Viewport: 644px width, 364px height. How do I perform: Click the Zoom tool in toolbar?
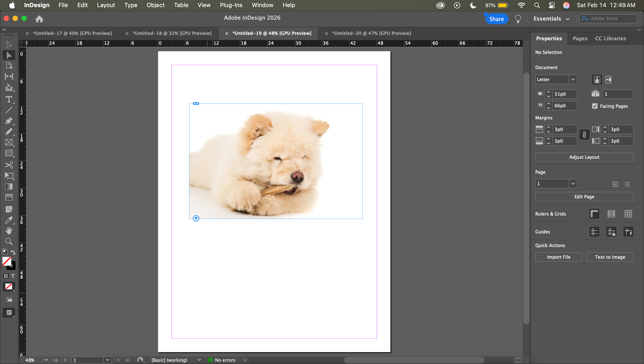pos(9,241)
